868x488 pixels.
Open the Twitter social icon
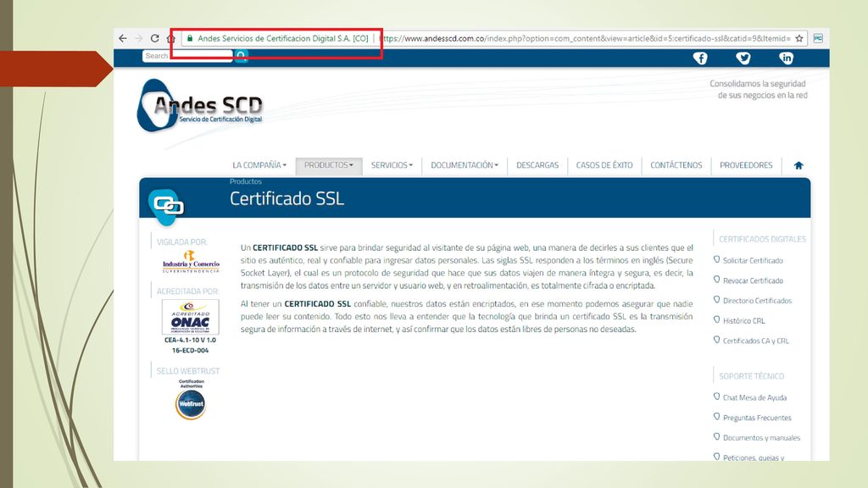(x=743, y=58)
